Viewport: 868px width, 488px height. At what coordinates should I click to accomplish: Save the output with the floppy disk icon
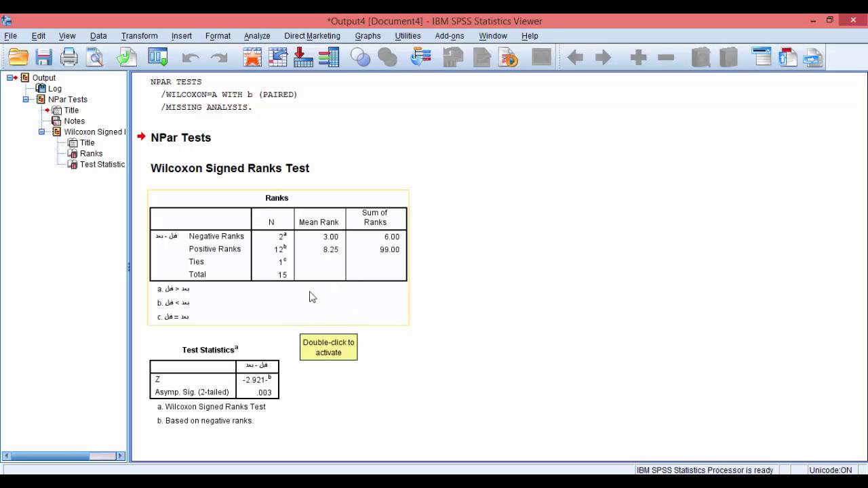tap(44, 58)
